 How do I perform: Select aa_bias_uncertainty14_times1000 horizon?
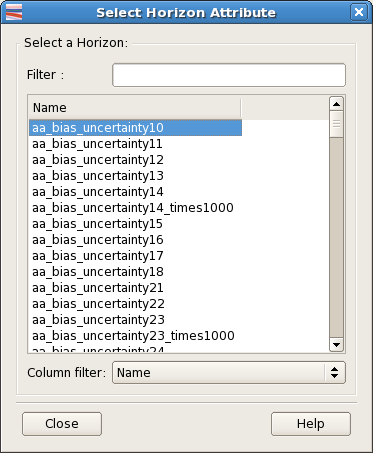[135, 208]
